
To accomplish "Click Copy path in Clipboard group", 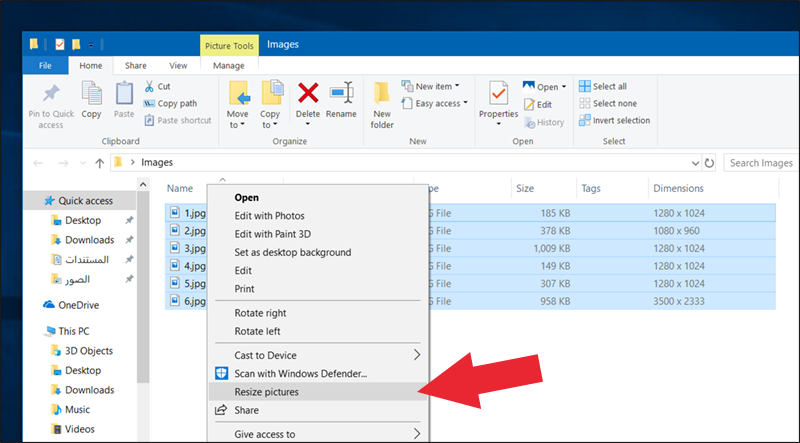I will [x=170, y=104].
